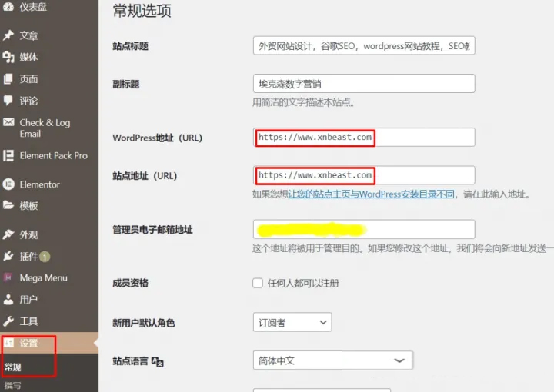Open the 新用户默认角色 dropdown showing 订阅者
Image resolution: width=554 pixels, height=392 pixels.
coord(292,322)
